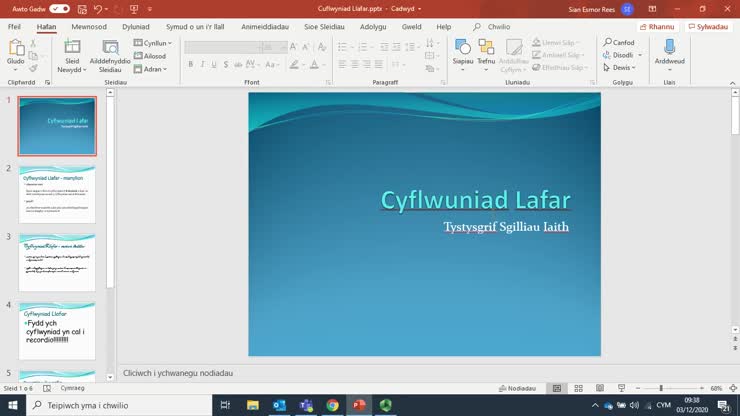Toggle center alignment paragraph button

click(354, 64)
